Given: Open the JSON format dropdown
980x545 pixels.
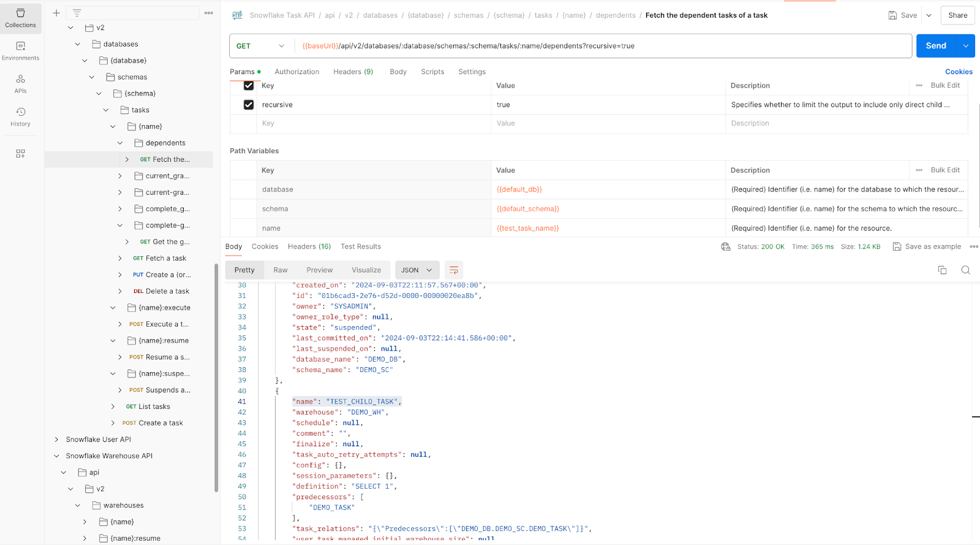Looking at the screenshot, I should (417, 270).
